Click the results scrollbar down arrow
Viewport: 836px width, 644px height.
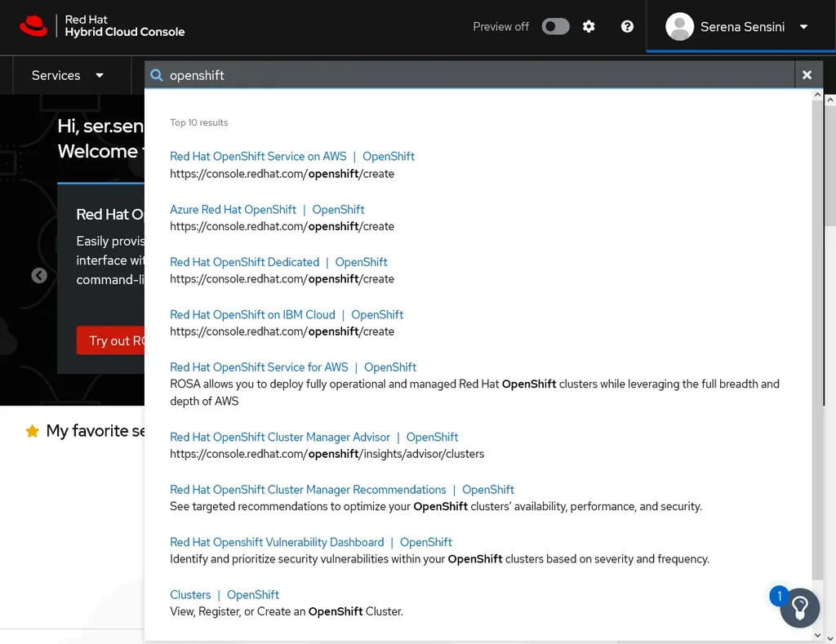[817, 636]
